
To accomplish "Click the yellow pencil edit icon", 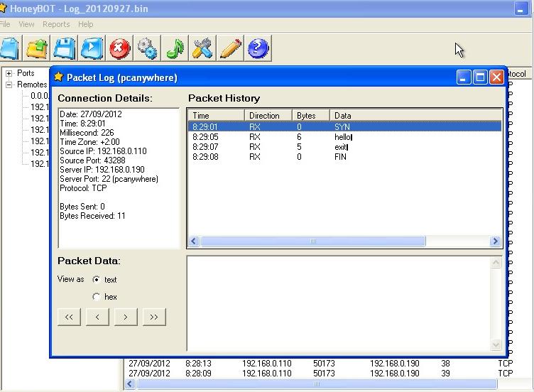I will pos(230,48).
